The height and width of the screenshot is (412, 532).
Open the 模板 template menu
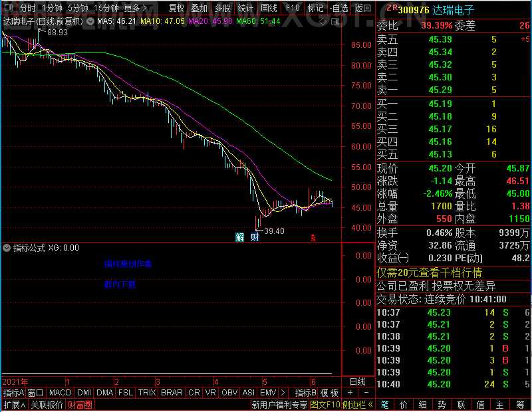click(329, 393)
